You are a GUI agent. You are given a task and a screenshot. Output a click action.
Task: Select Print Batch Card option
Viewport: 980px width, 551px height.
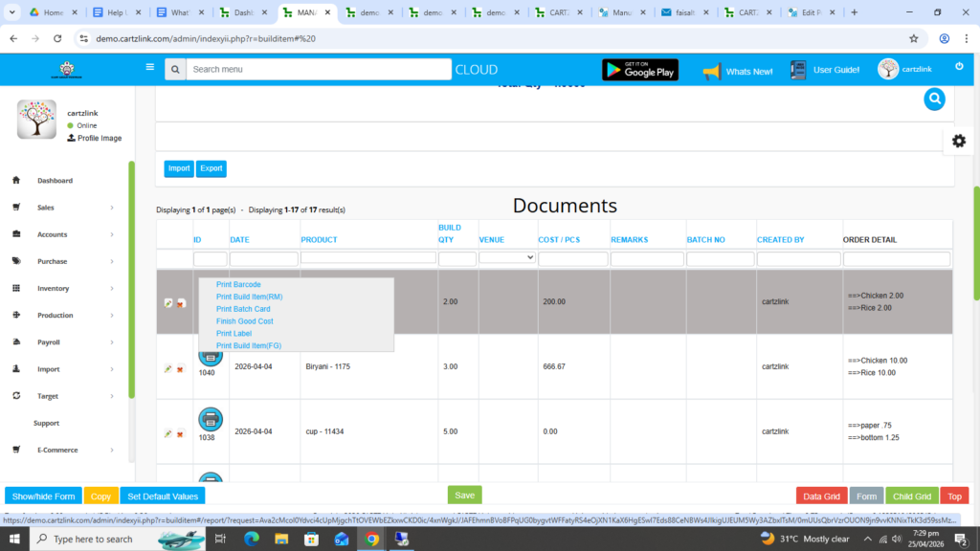click(243, 309)
